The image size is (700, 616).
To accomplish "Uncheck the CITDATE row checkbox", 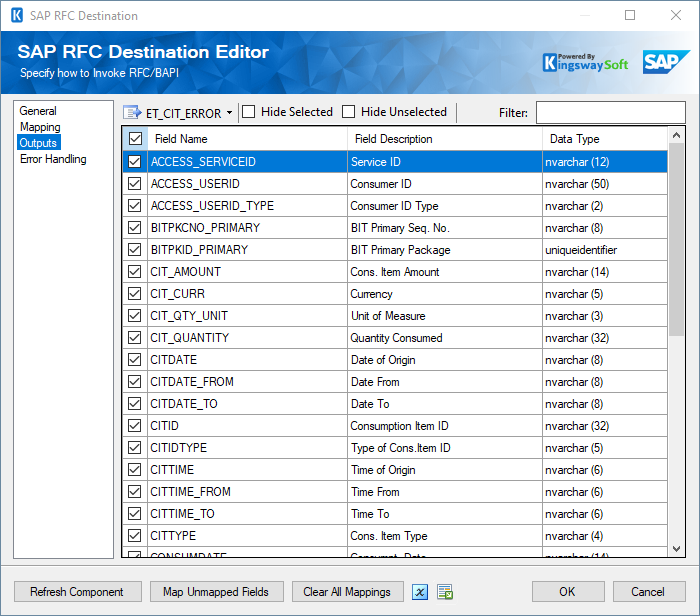I will tap(134, 359).
